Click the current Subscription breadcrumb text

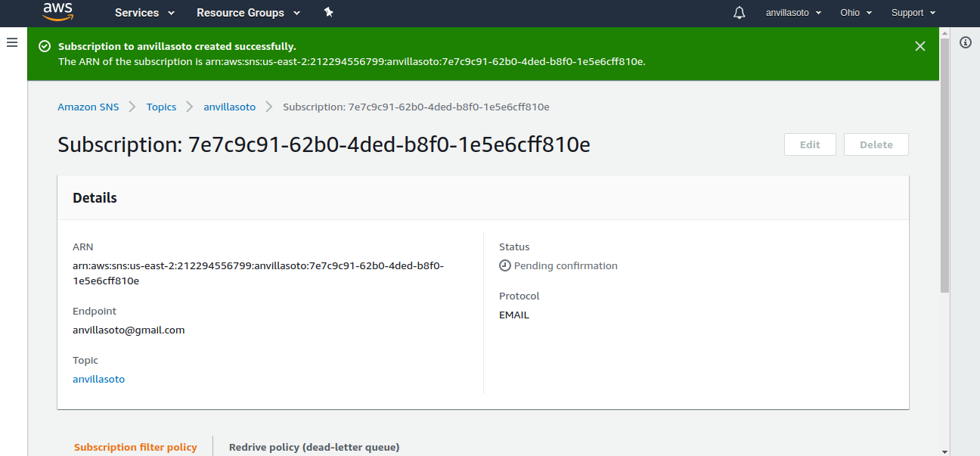click(x=416, y=107)
